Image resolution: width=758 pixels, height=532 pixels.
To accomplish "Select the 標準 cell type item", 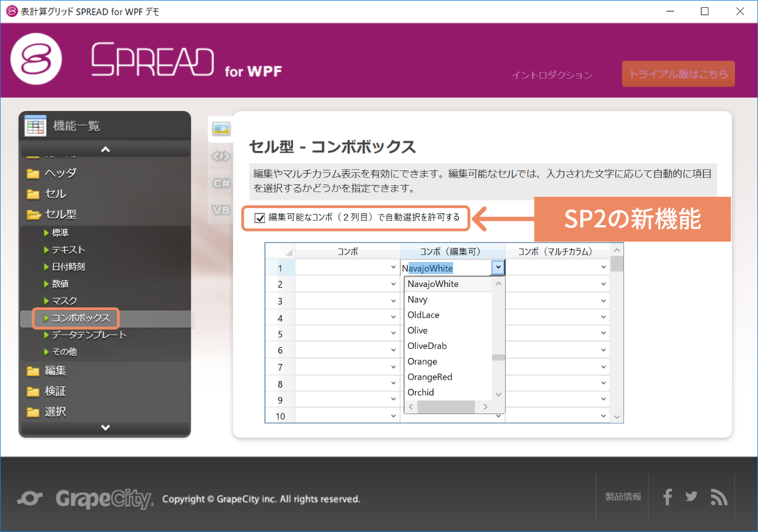I will pos(56,233).
